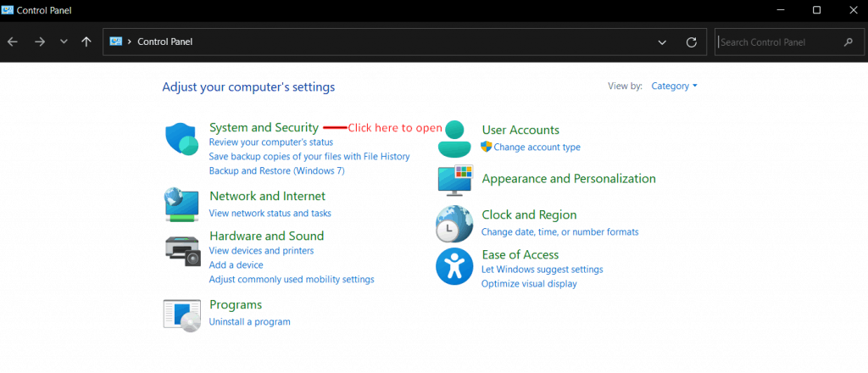Open the View by Category dropdown
Image resolution: width=868 pixels, height=373 pixels.
coord(674,86)
